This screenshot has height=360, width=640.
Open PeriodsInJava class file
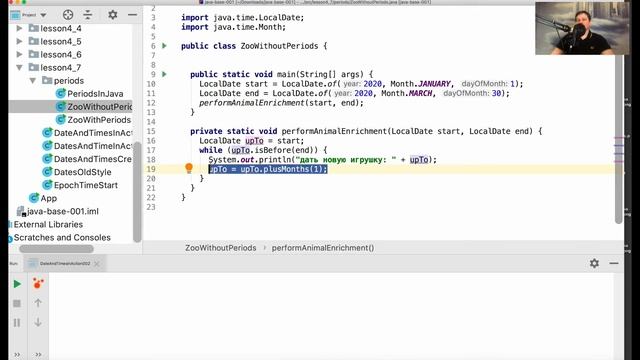click(95, 94)
